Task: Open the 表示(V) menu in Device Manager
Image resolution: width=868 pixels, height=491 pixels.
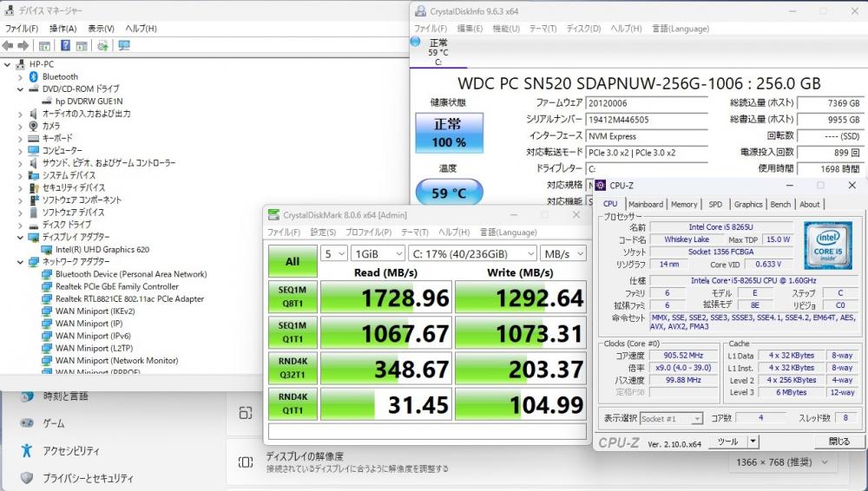Action: [x=101, y=29]
